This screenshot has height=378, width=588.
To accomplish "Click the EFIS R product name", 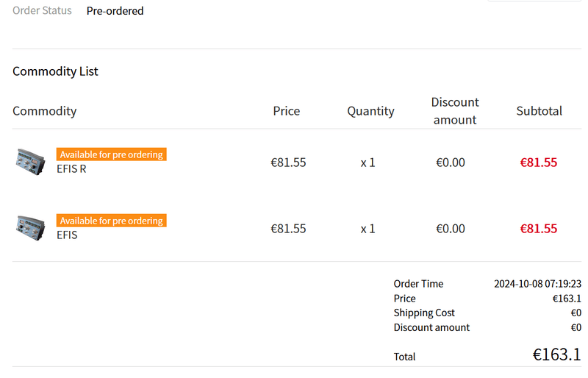I will click(71, 169).
